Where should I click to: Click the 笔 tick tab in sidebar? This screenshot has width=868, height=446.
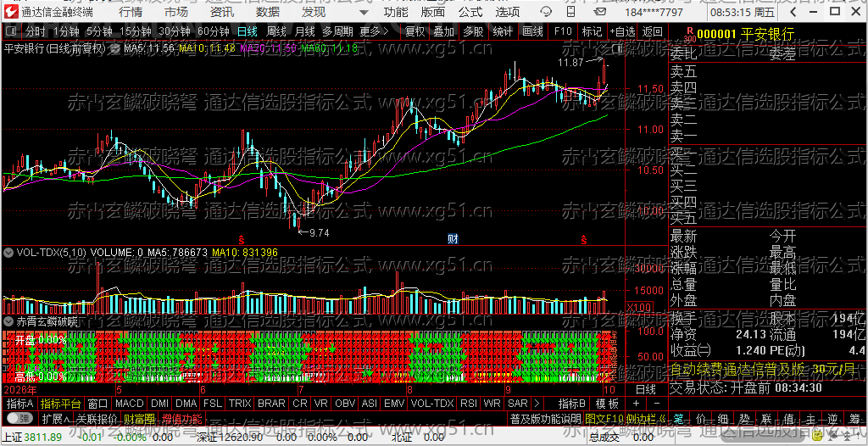[679, 418]
